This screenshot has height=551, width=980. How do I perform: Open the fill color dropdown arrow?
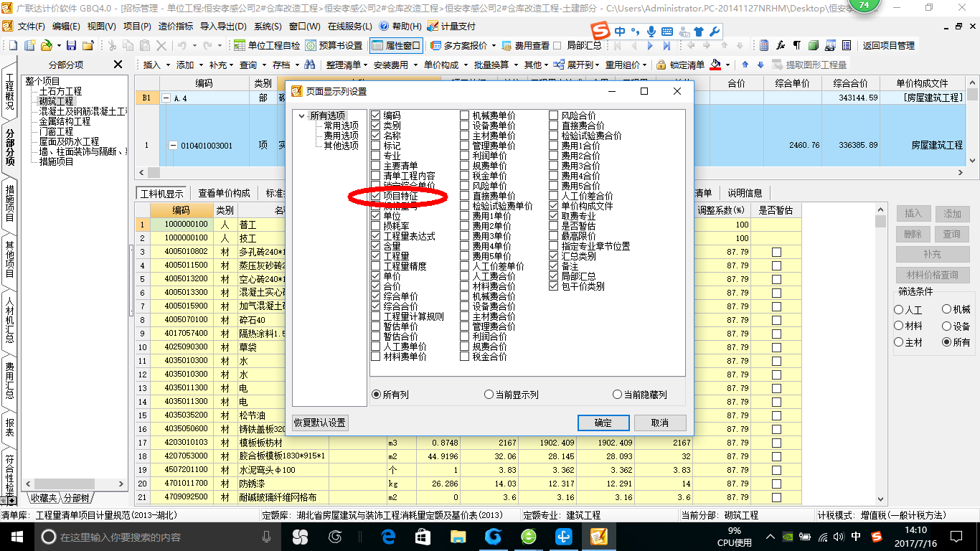[727, 65]
